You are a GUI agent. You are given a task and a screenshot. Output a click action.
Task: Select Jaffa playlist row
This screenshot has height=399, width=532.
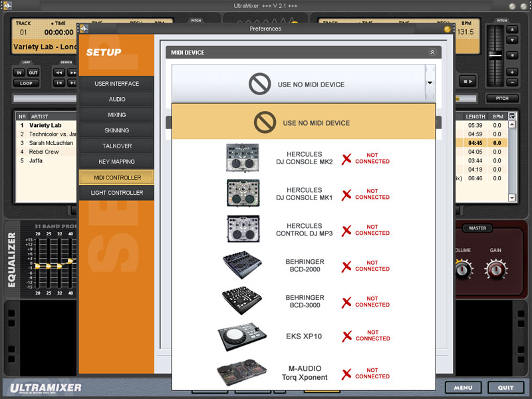click(x=46, y=160)
